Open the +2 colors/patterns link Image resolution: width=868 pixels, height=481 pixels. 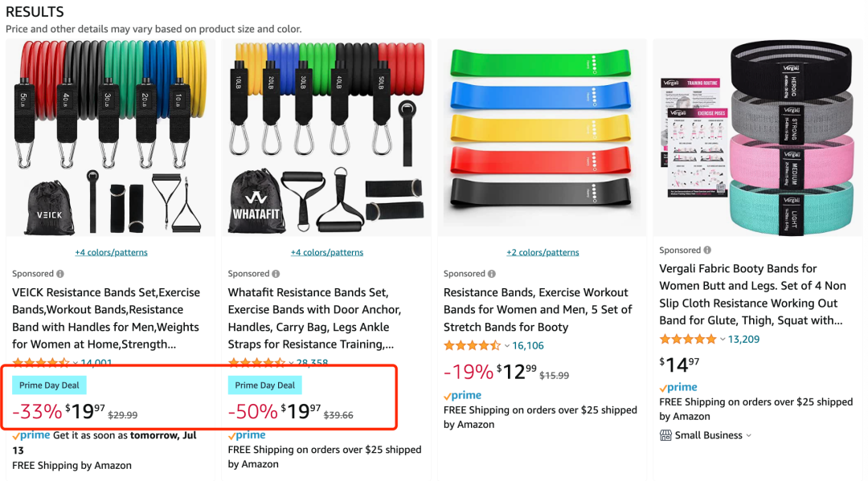coord(542,252)
